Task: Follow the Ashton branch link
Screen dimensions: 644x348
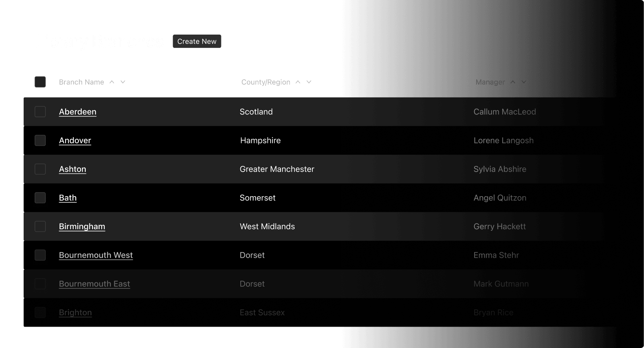Action: (x=72, y=169)
